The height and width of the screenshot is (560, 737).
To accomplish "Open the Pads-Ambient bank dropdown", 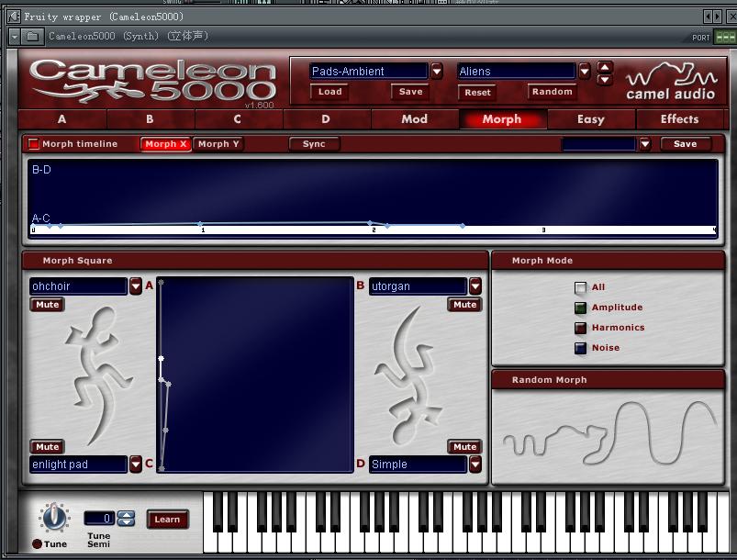I will pos(437,71).
